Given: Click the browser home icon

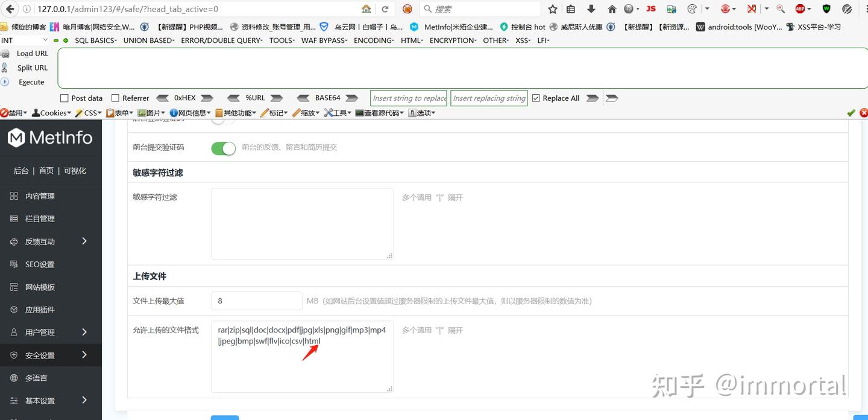Looking at the screenshot, I should tap(612, 9).
